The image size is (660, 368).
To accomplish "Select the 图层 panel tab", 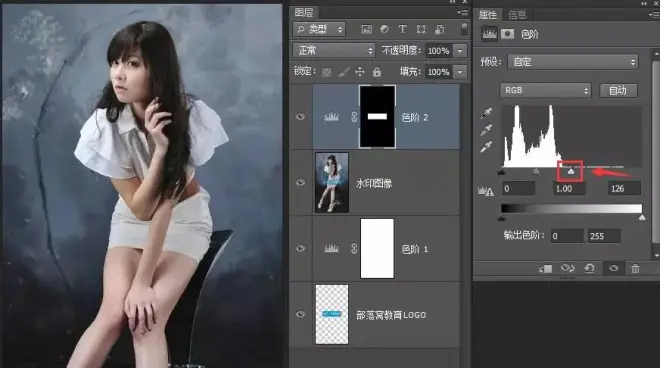I will click(303, 13).
